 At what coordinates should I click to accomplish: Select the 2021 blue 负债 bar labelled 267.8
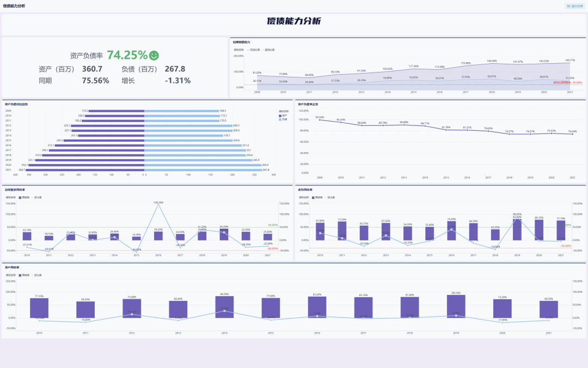(203, 170)
